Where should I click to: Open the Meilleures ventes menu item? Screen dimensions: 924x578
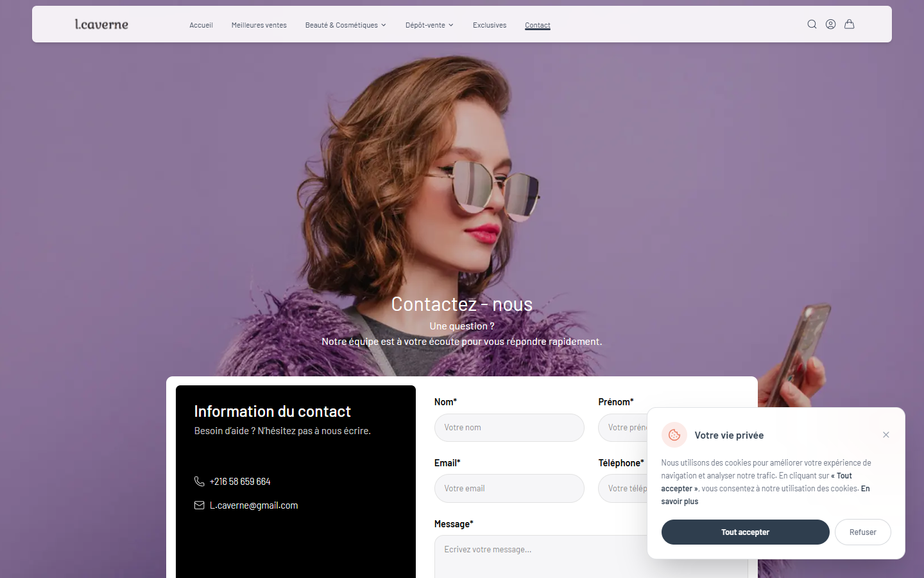(259, 25)
